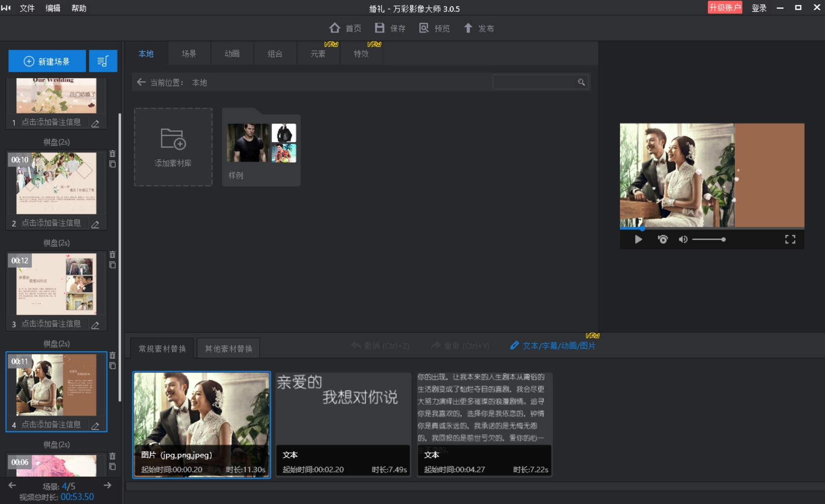Edit note icon for scene 3

click(x=95, y=325)
